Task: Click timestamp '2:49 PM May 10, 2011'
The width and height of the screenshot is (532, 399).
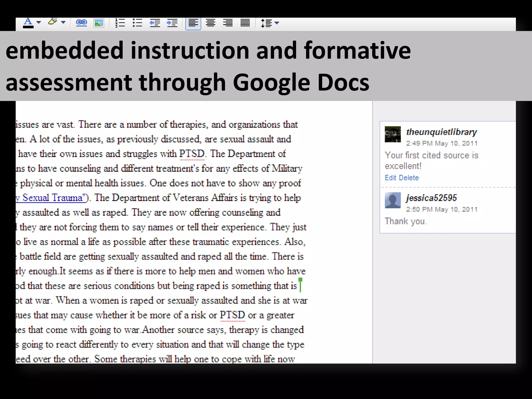Action: (442, 143)
